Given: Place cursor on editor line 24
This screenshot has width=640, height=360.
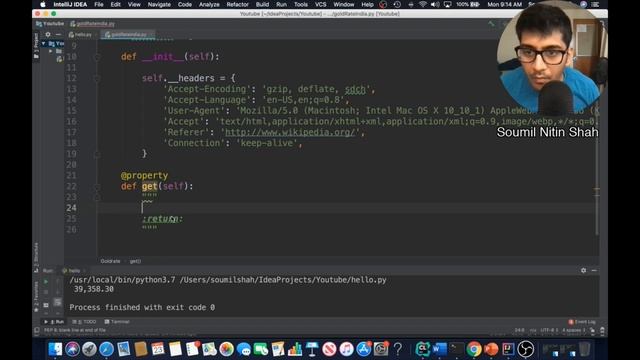Looking at the screenshot, I should coord(347,208).
